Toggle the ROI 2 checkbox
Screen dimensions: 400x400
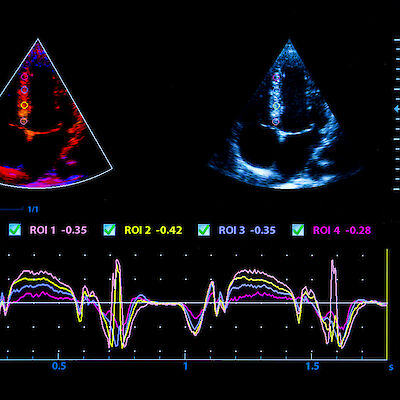109,230
